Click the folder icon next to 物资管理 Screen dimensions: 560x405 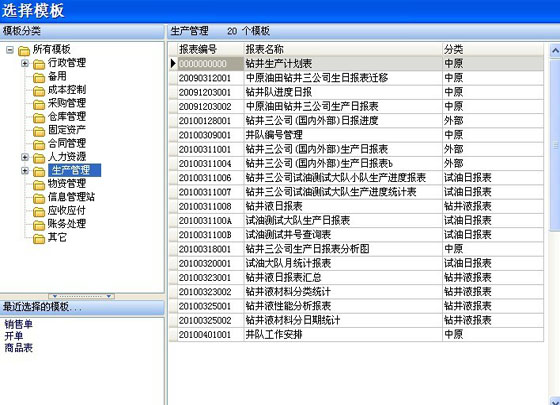pyautogui.click(x=39, y=185)
